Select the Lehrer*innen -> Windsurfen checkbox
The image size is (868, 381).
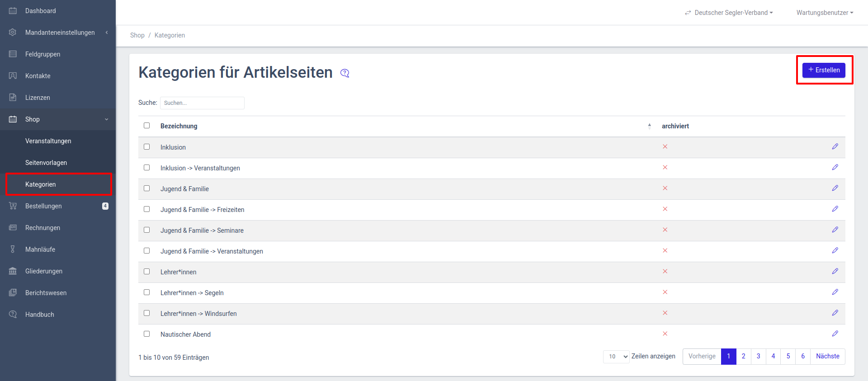click(146, 313)
